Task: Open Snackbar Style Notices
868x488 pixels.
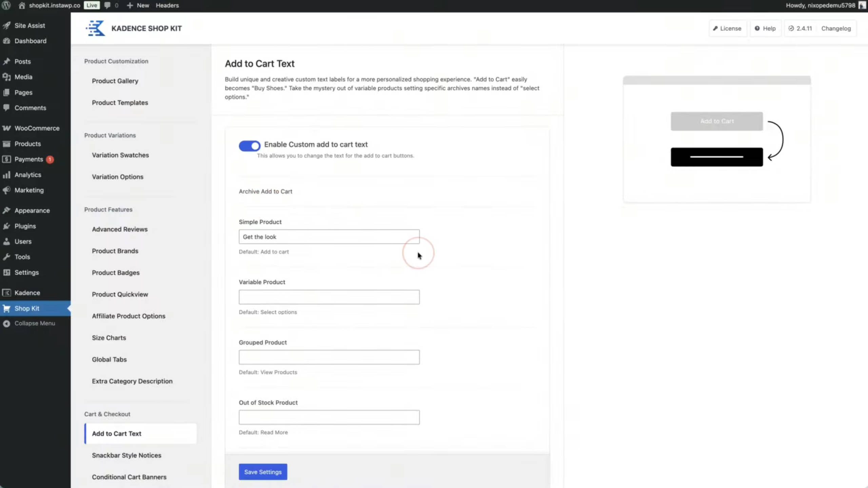Action: click(x=126, y=455)
